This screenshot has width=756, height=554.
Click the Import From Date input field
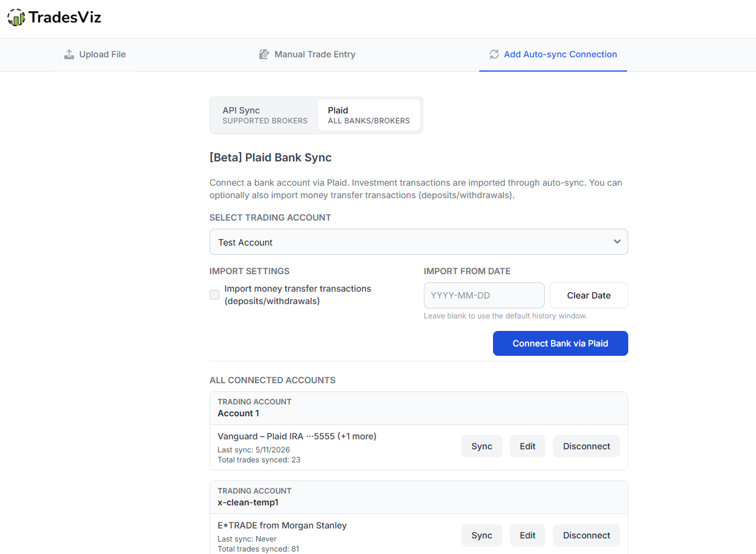coord(484,295)
